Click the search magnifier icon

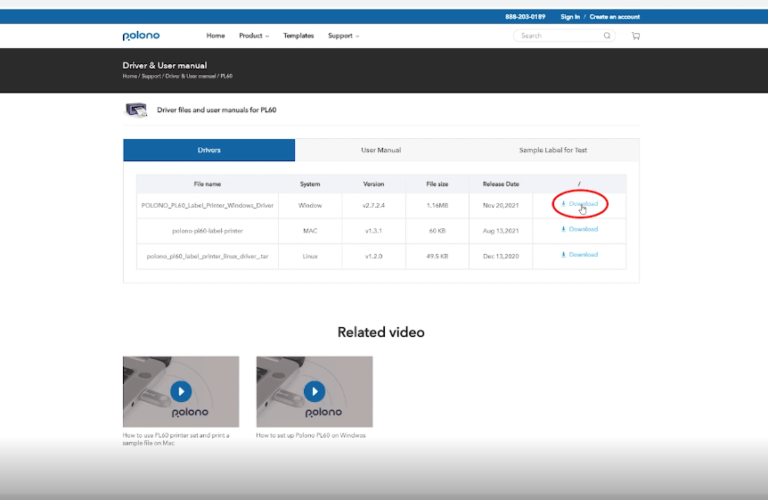pos(607,36)
